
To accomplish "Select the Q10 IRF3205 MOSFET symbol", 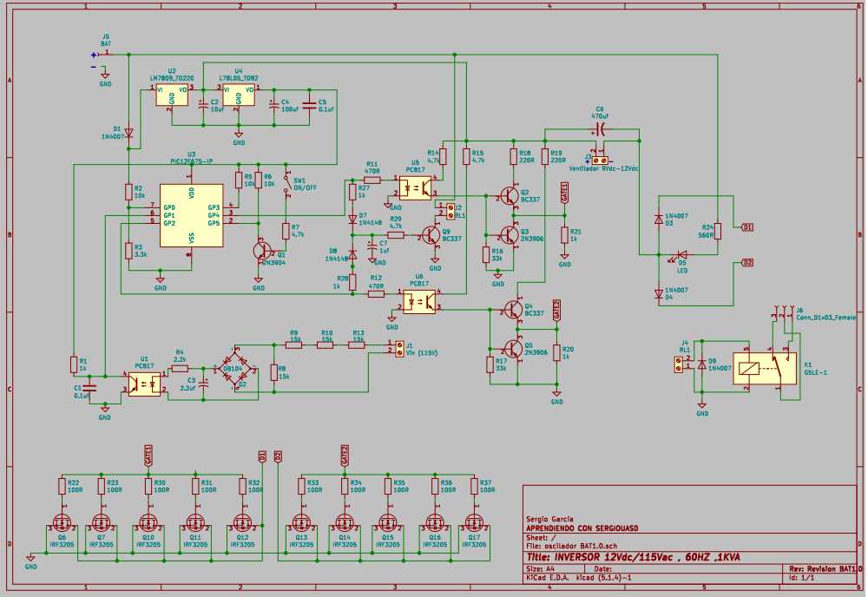I will [x=148, y=522].
